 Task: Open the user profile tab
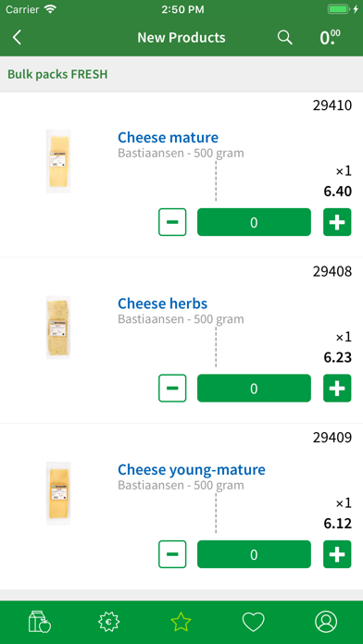[326, 622]
